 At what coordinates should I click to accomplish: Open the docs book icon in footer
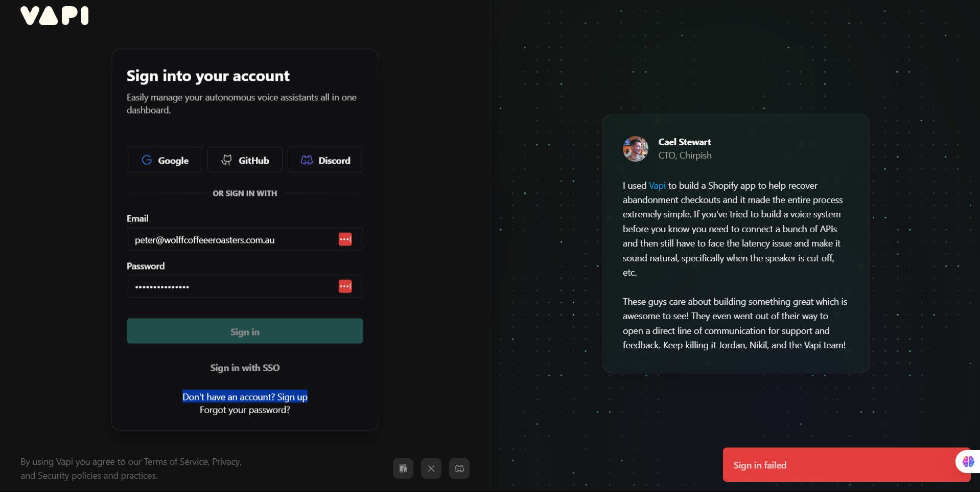(x=403, y=468)
